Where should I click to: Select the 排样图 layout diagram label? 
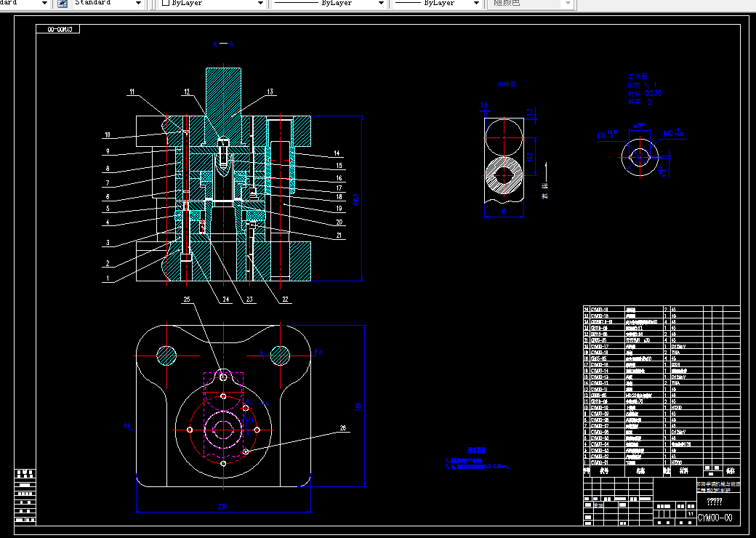[x=507, y=84]
